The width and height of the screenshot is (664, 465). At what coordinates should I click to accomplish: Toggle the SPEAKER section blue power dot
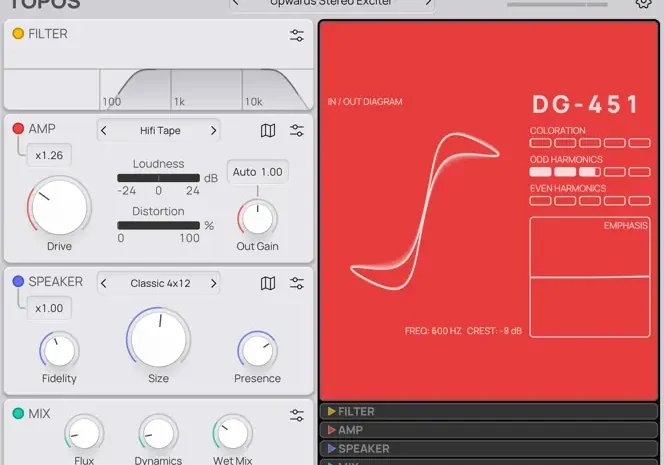[18, 281]
